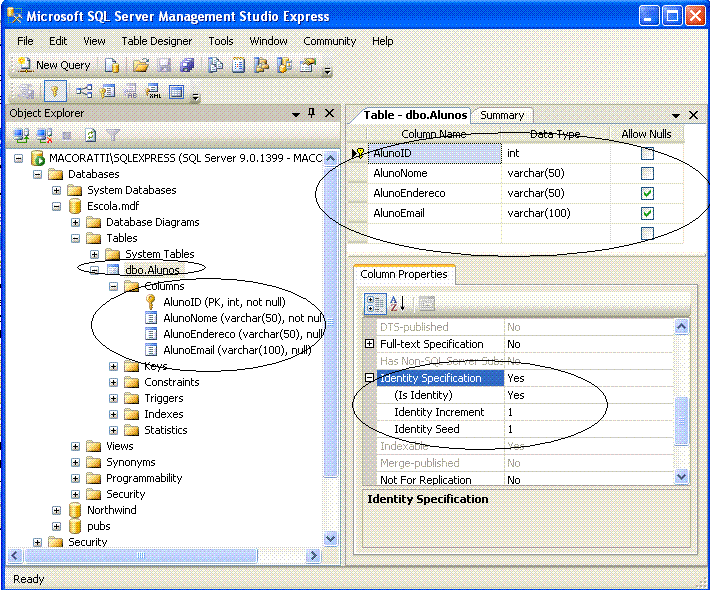Viewport: 710px width, 590px height.
Task: Select the dbo.Alunos table node
Action: click(152, 270)
